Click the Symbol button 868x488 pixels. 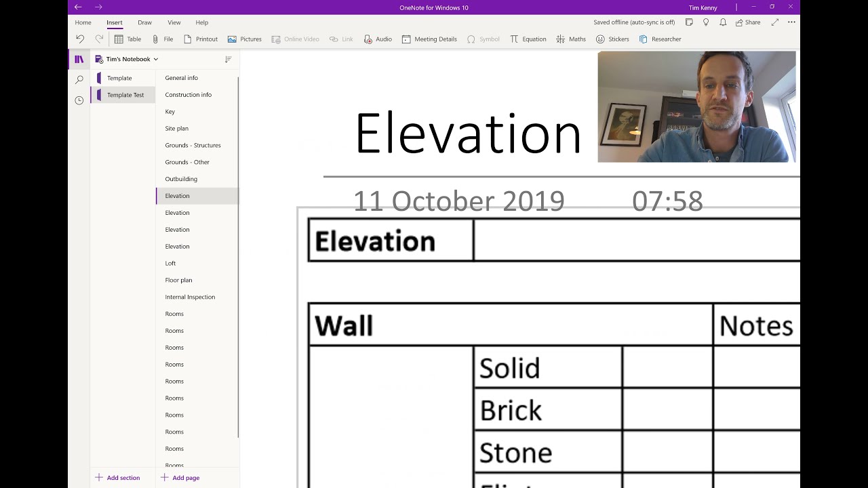coord(484,39)
